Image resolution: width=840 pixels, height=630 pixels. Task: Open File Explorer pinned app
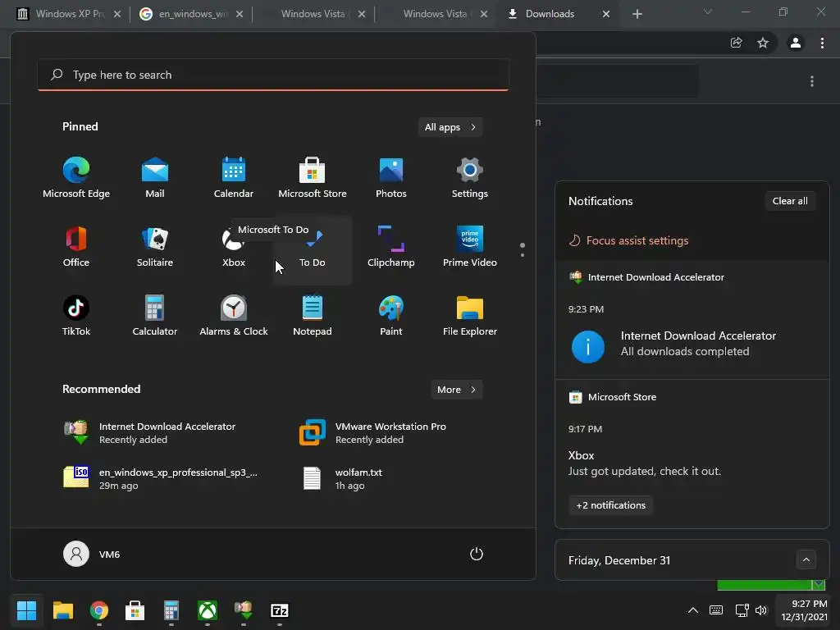coord(470,316)
